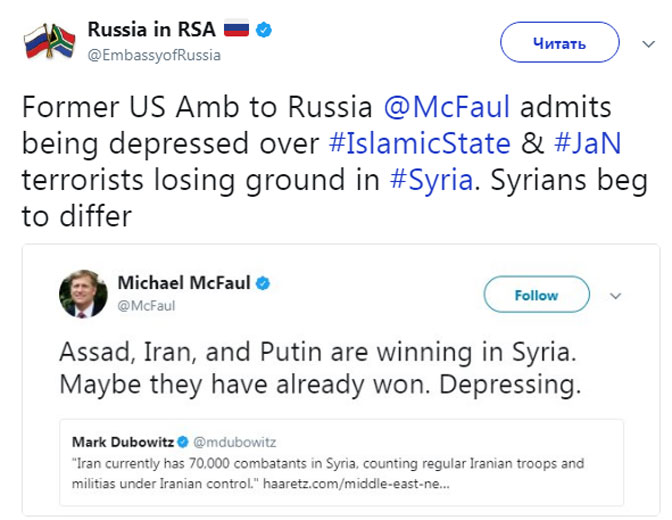Click Mark Dubowitz's verified badge
Screen dimensions: 672x520
(183, 441)
